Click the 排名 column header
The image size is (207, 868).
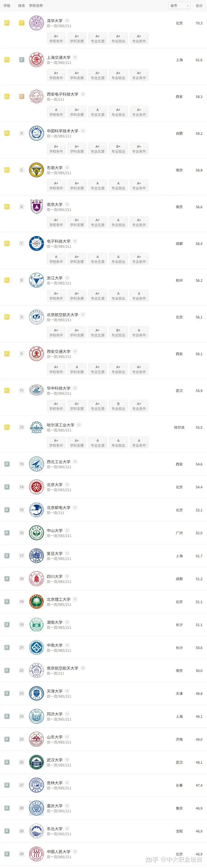click(x=22, y=5)
